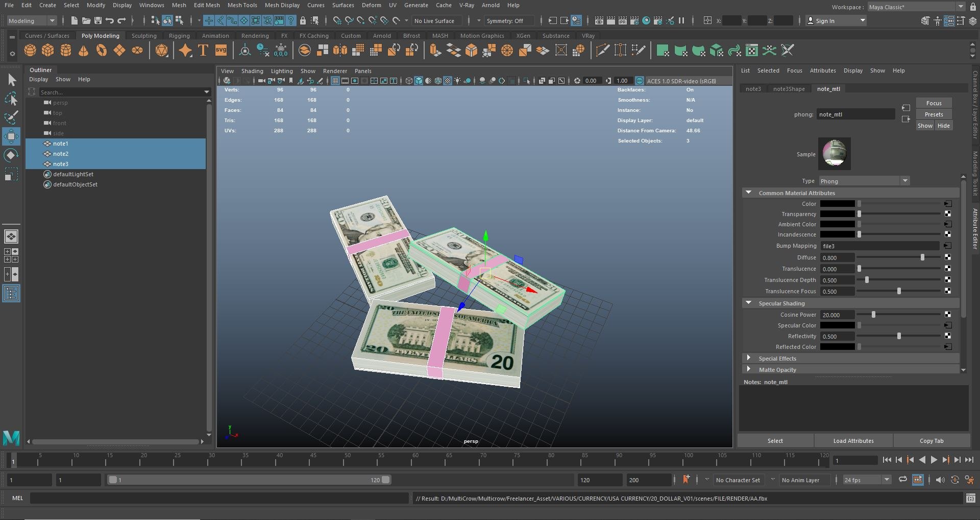Click the Specular Color swatch

[837, 325]
